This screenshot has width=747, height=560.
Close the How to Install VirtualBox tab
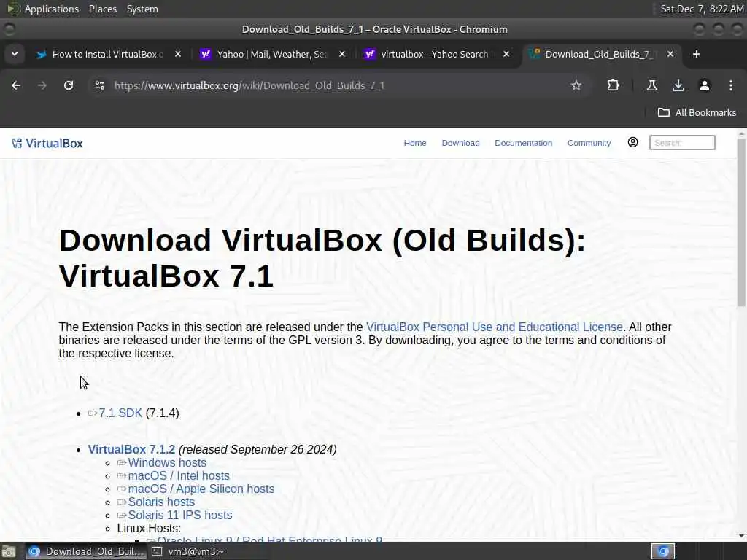[x=178, y=54]
